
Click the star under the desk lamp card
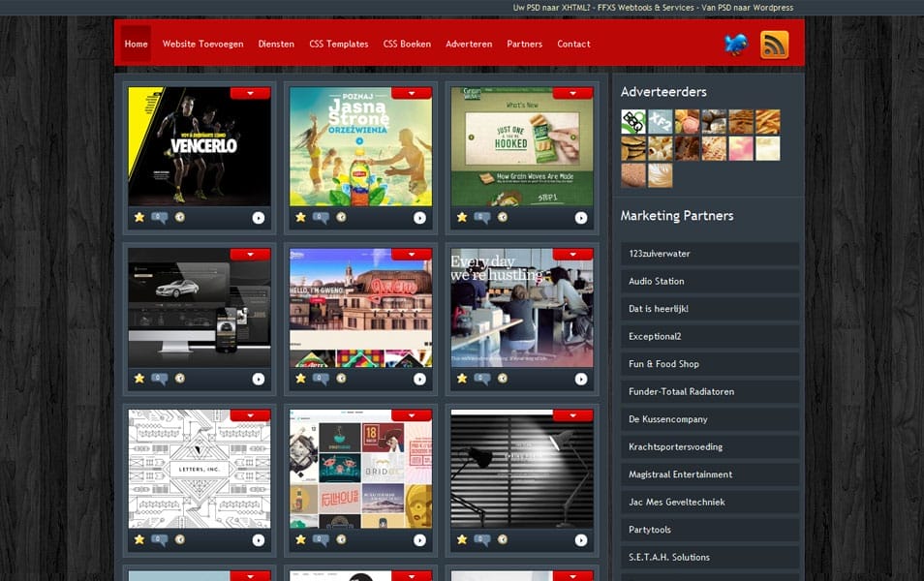pyautogui.click(x=462, y=539)
